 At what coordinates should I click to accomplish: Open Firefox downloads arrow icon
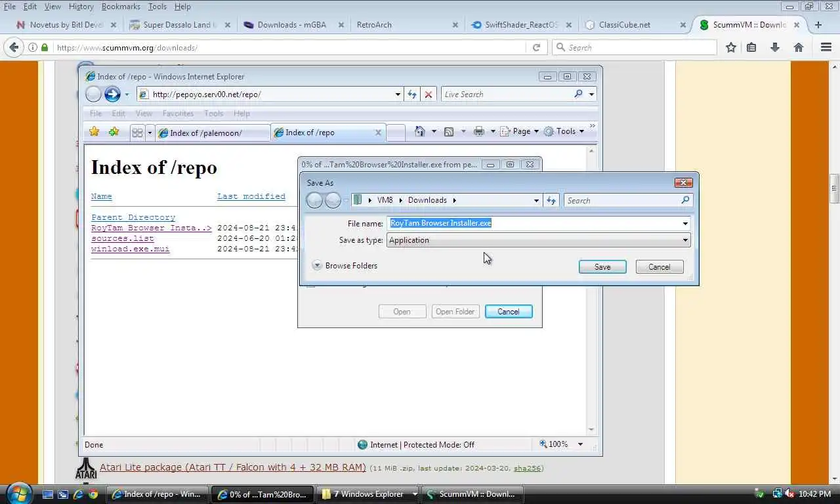point(775,47)
